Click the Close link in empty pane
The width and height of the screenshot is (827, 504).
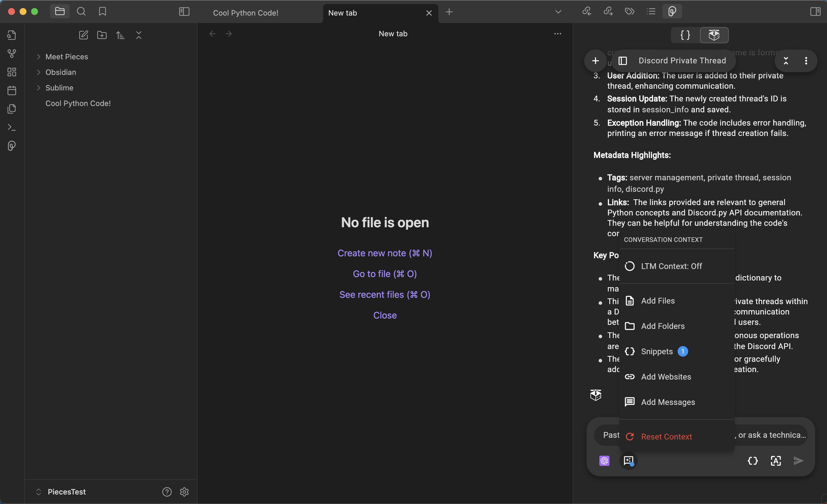(385, 315)
